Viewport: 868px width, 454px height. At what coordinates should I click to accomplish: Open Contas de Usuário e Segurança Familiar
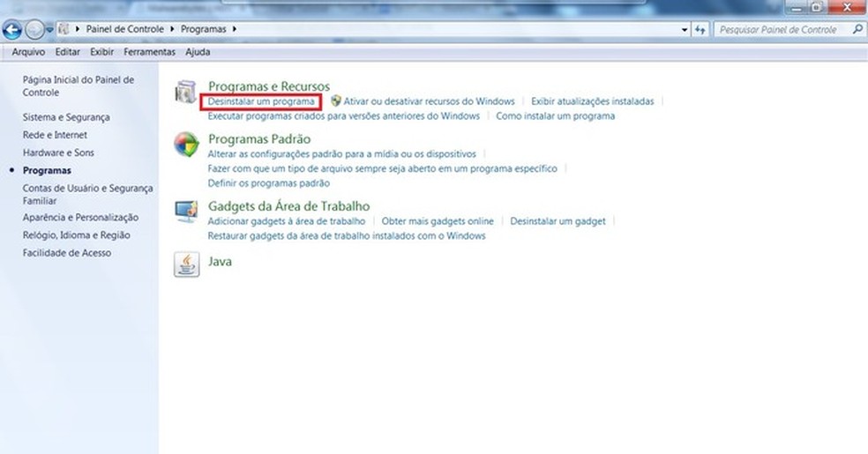click(87, 194)
